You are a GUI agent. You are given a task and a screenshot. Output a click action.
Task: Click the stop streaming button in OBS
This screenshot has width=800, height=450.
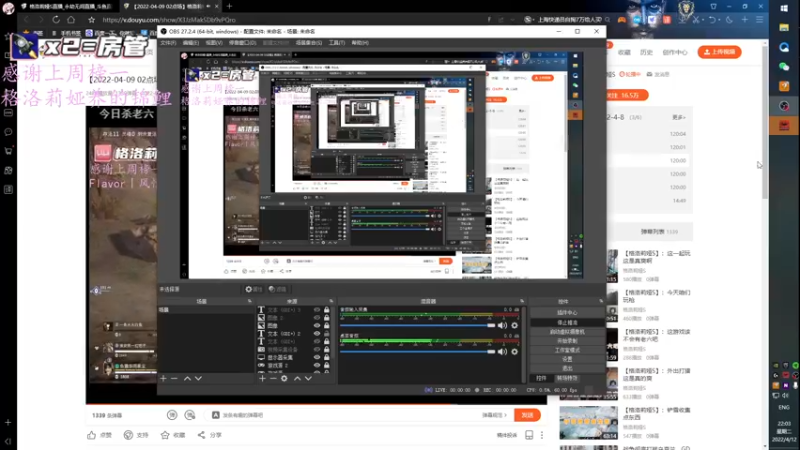point(567,322)
